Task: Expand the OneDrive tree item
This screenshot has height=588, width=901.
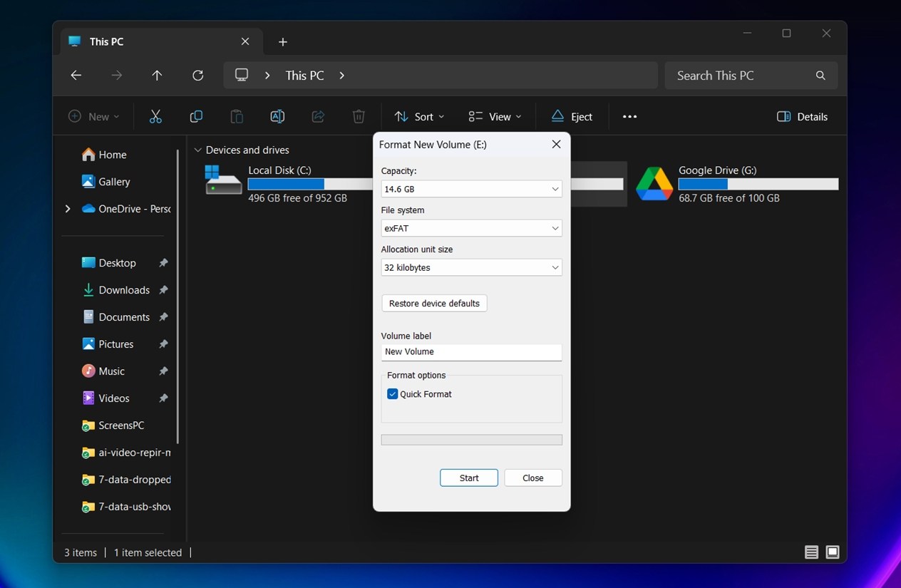Action: click(68, 209)
